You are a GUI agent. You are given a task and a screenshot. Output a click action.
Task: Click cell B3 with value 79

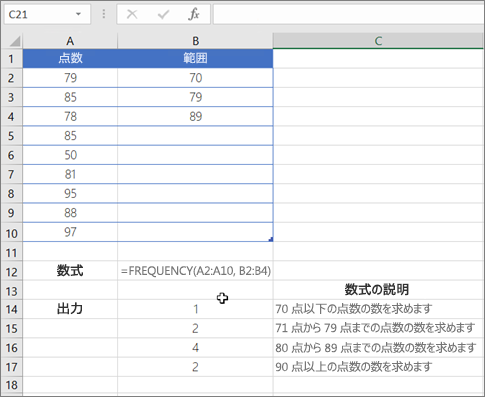[x=195, y=97]
